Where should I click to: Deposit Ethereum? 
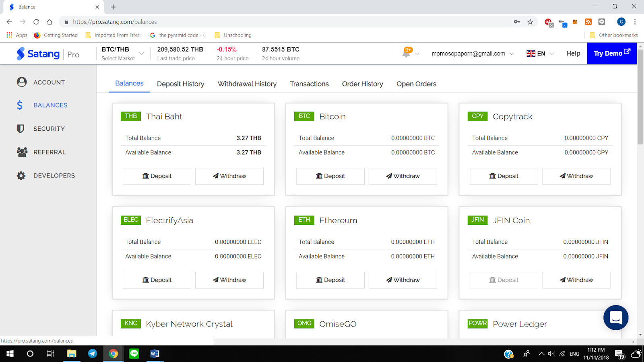(x=330, y=280)
